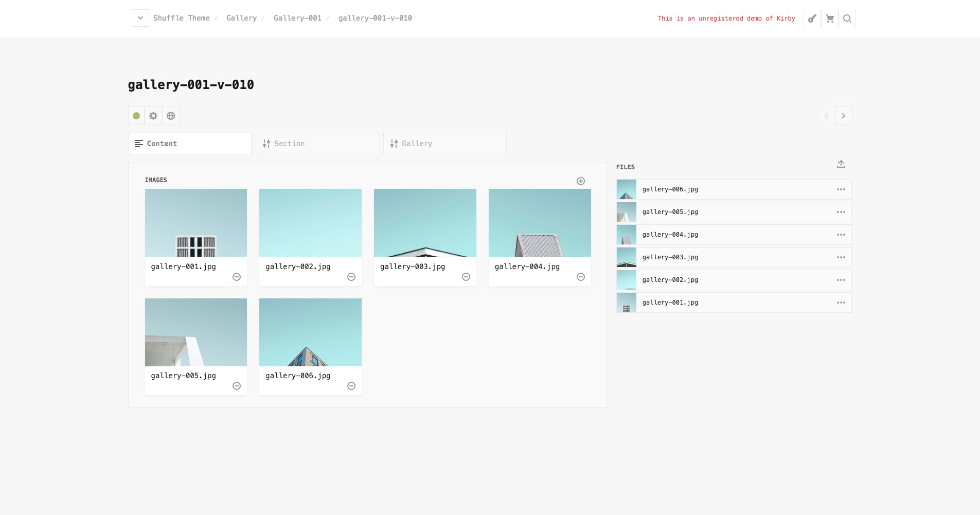This screenshot has width=980, height=515.
Task: Open options menu for gallery-006.jpg file
Action: pyautogui.click(x=841, y=189)
